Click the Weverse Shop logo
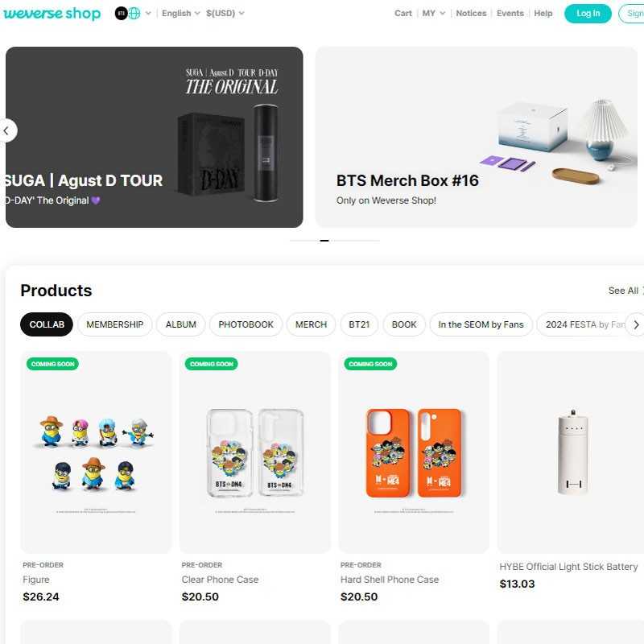The image size is (644, 644). pyautogui.click(x=52, y=13)
